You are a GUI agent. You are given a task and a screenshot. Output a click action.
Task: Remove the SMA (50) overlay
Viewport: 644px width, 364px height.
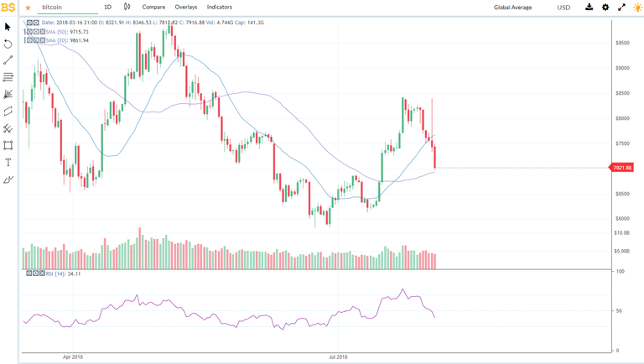[42, 32]
